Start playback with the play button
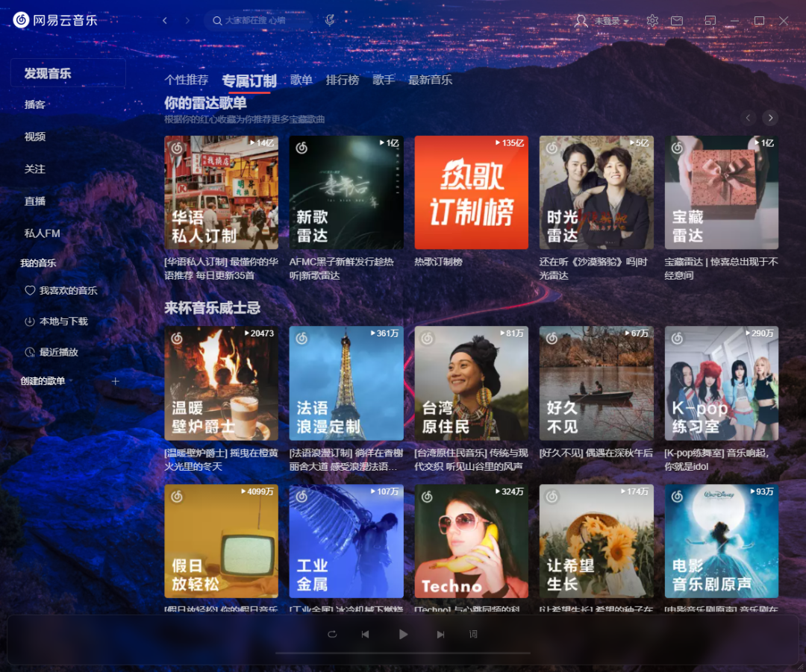The height and width of the screenshot is (672, 806). click(x=403, y=634)
